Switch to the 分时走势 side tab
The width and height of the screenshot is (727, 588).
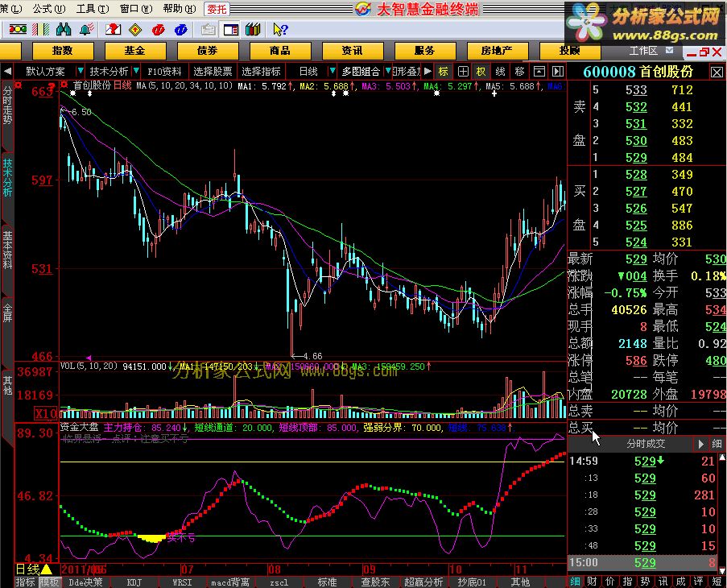click(7, 106)
